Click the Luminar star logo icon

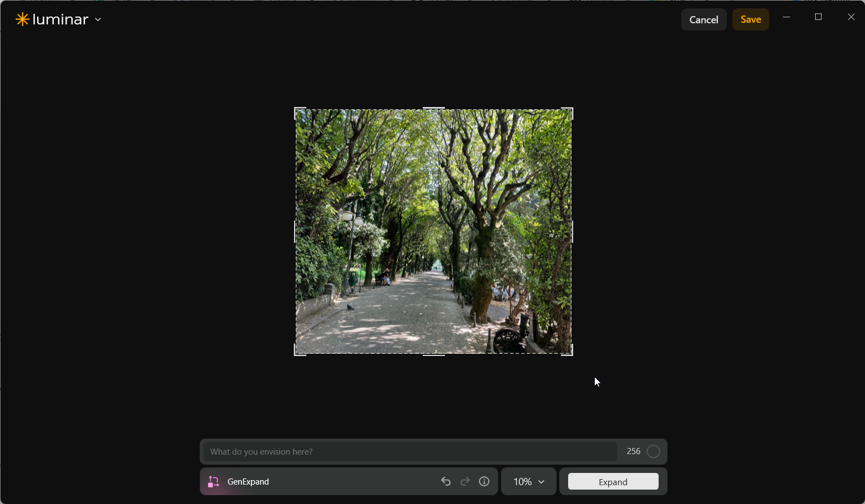22,19
